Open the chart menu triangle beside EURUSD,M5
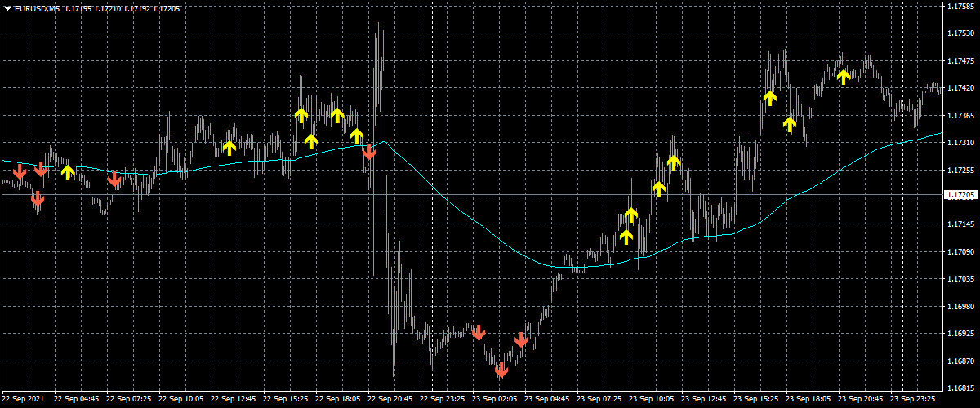This screenshot has width=980, height=408. (7, 8)
